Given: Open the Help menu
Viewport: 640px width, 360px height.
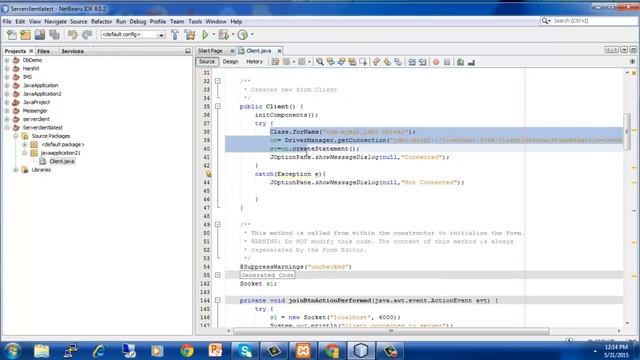Looking at the screenshot, I should pos(236,22).
